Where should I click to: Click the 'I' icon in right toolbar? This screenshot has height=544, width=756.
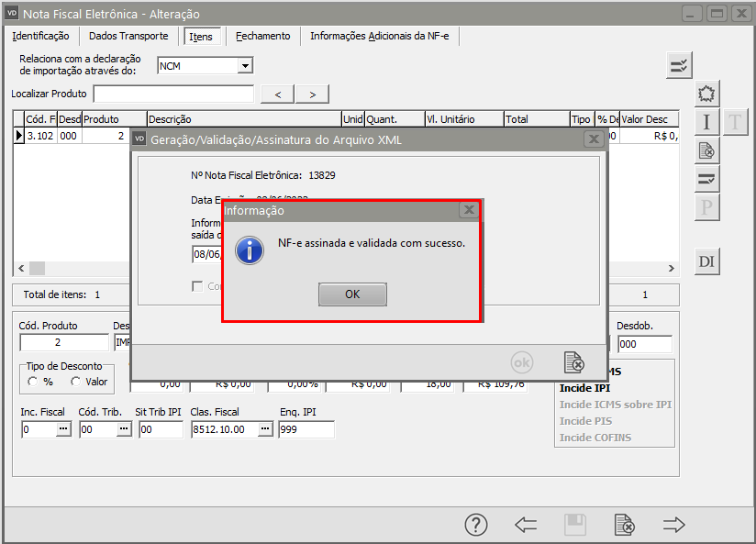coord(706,122)
